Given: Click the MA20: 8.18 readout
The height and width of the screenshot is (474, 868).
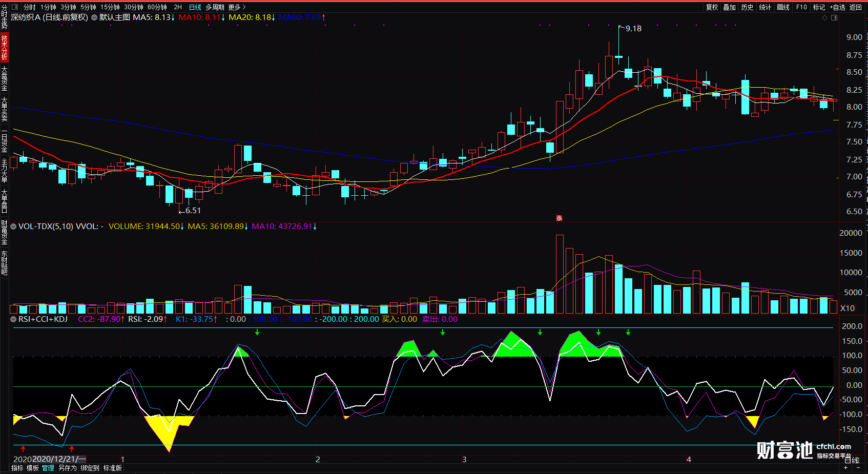Looking at the screenshot, I should (x=252, y=17).
